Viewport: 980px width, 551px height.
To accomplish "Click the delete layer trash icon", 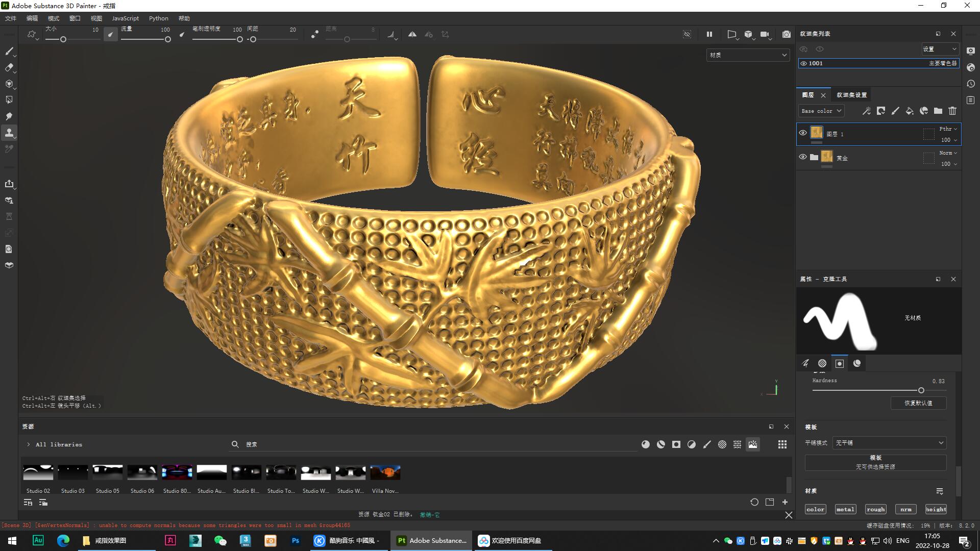I will coord(952,111).
